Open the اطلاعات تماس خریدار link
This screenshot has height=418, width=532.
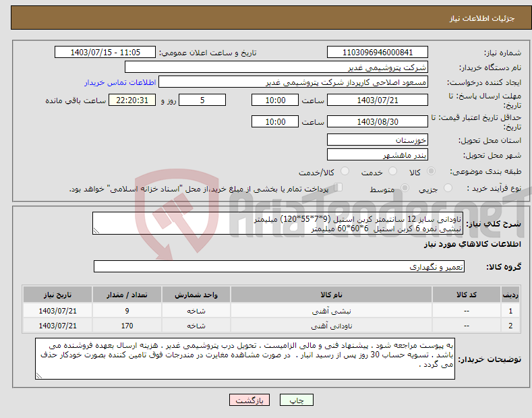point(120,82)
